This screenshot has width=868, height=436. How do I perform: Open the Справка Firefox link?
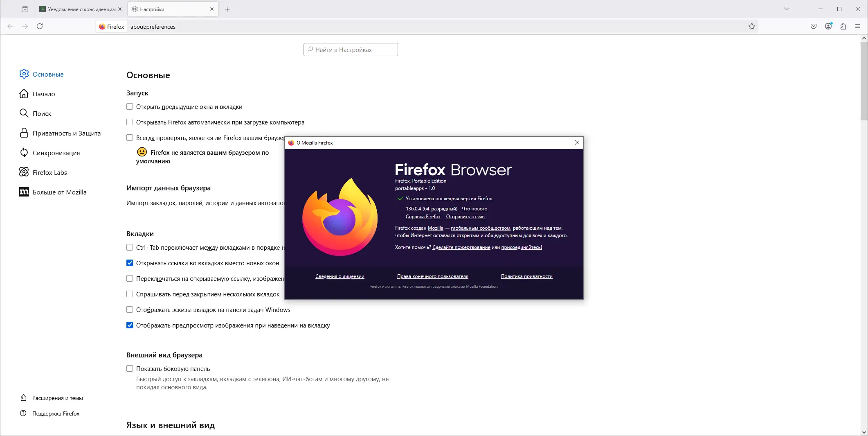tap(423, 217)
